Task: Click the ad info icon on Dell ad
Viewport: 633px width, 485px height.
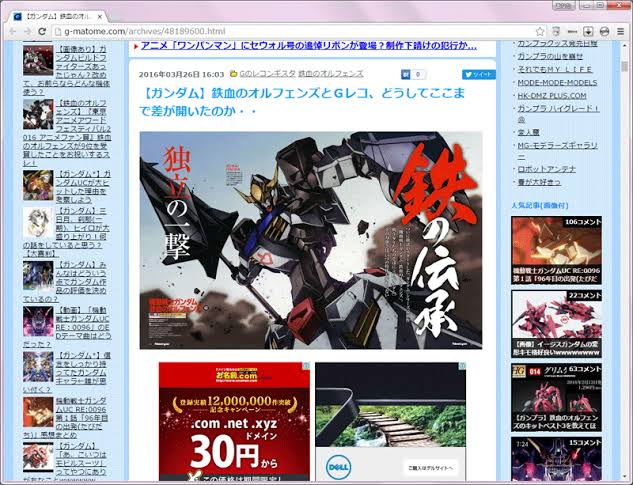Action: point(462,366)
